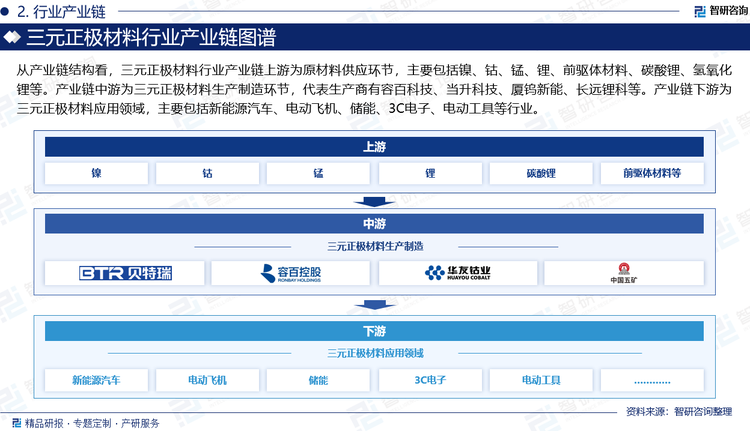Click the 三元正极材料行业产业链图谱 title
Image resolution: width=750 pixels, height=431 pixels.
pos(151,37)
